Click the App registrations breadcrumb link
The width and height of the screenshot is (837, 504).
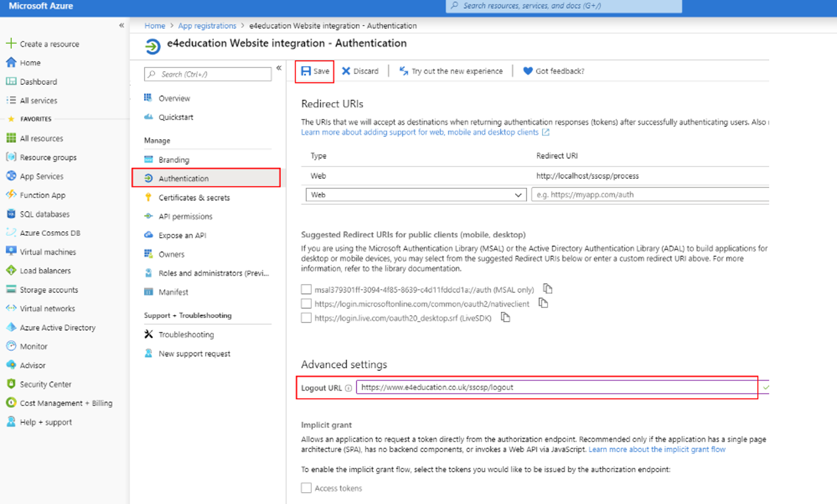pyautogui.click(x=207, y=26)
